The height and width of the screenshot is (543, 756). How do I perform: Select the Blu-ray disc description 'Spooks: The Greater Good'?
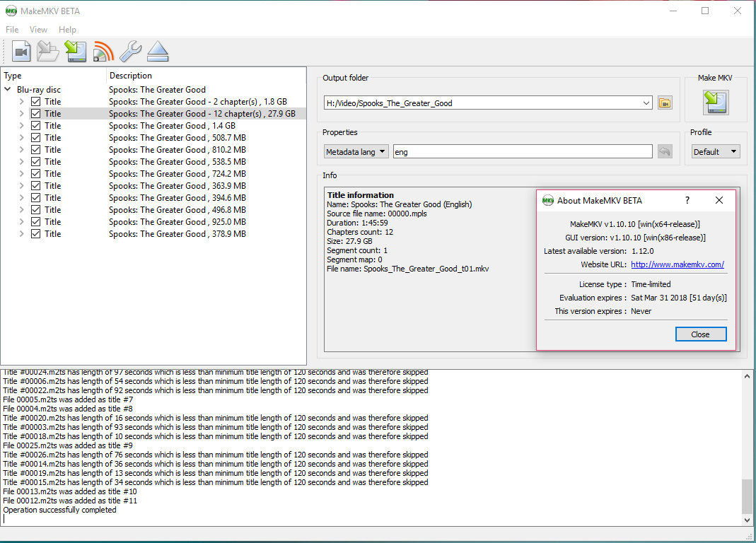tap(157, 90)
